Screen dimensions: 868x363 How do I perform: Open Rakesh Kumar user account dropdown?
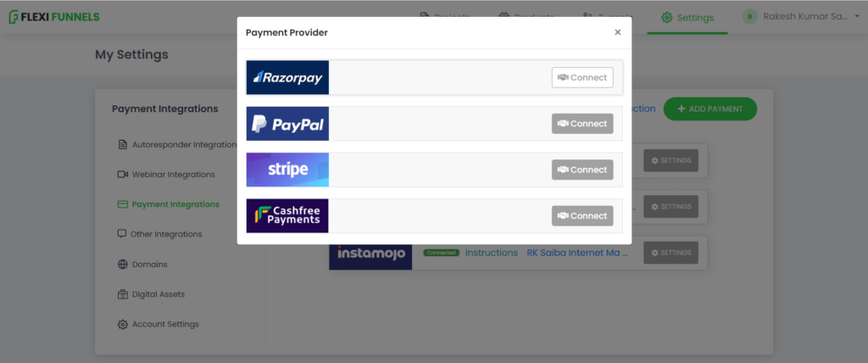pos(801,17)
